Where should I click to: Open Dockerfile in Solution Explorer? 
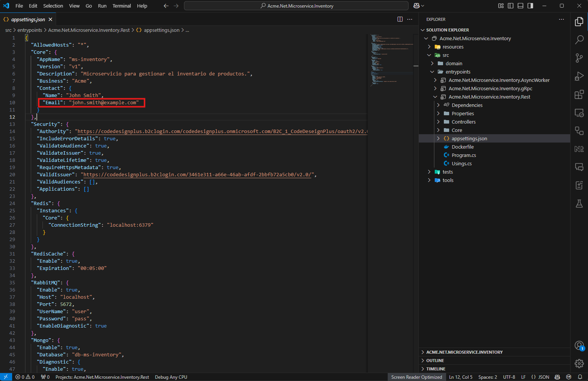pyautogui.click(x=462, y=147)
